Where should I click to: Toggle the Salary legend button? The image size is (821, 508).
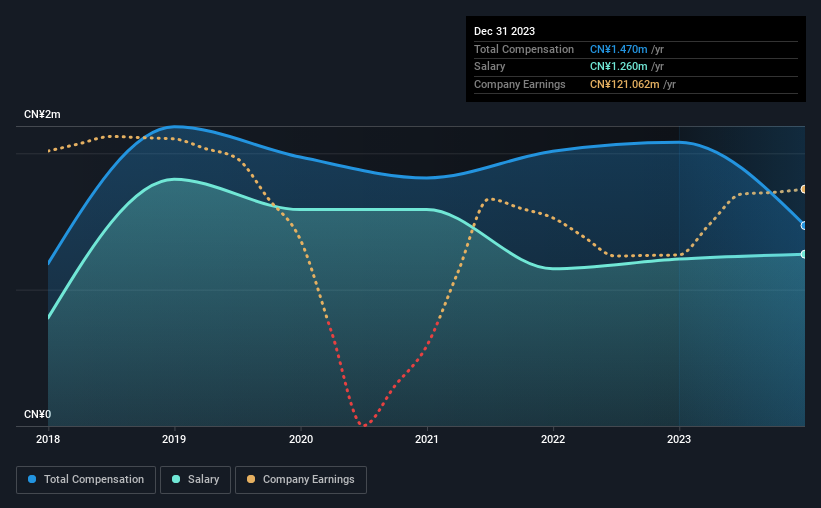pos(195,479)
